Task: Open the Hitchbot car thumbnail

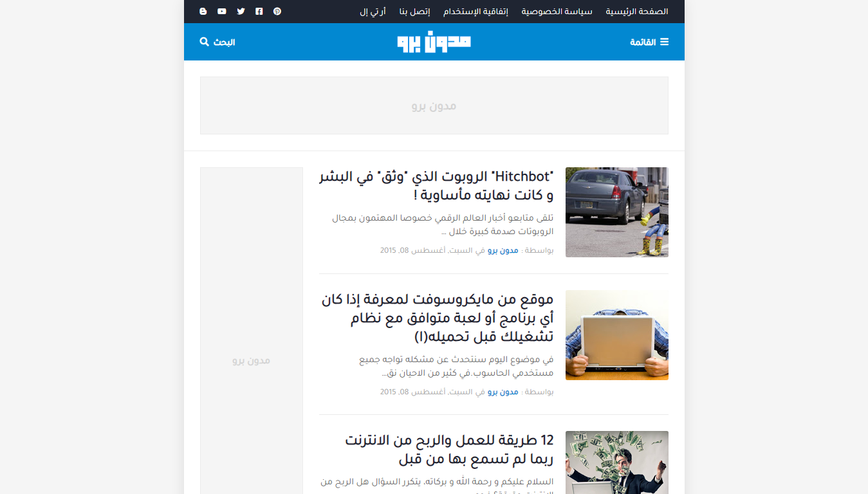Action: [617, 212]
